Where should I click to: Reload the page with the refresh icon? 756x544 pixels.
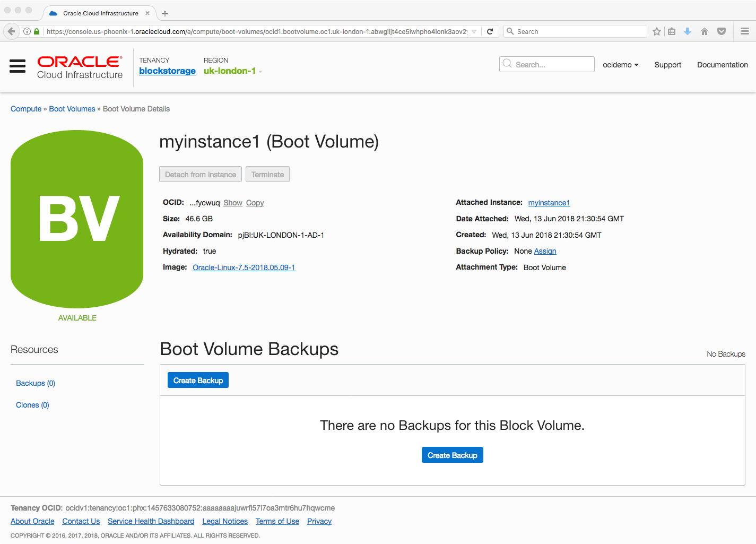[x=490, y=31]
